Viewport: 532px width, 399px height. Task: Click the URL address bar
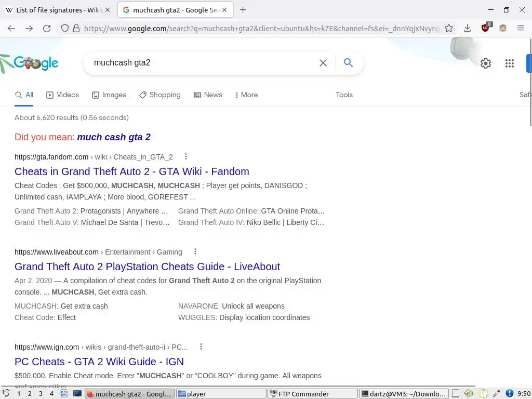pyautogui.click(x=261, y=29)
